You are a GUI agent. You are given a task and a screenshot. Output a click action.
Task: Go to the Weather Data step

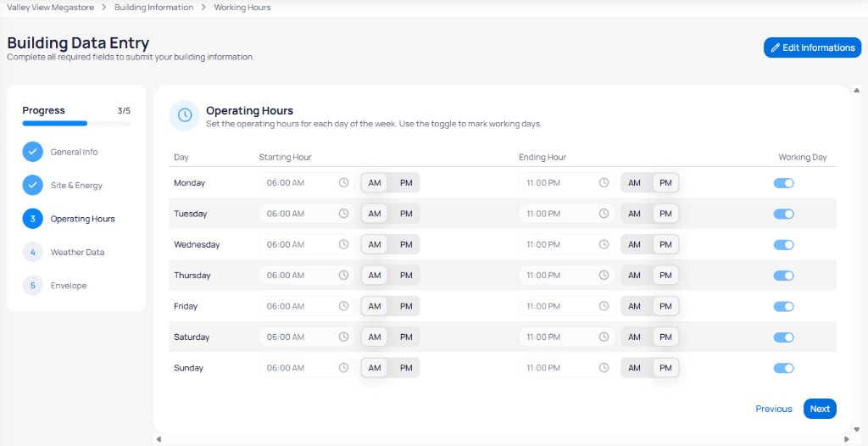click(x=77, y=252)
